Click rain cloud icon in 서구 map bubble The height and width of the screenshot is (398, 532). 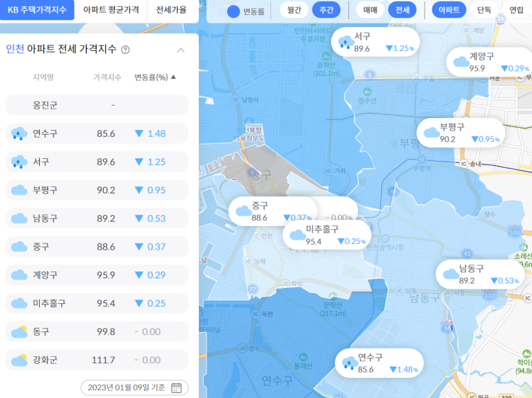pos(346,43)
